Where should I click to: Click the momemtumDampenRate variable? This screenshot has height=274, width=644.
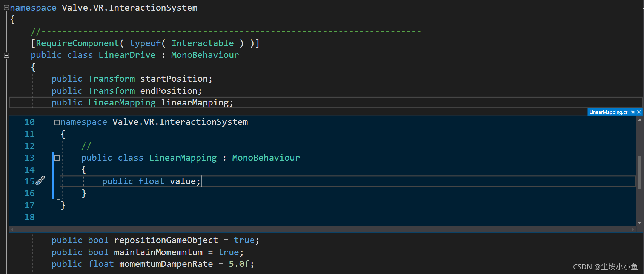166,264
